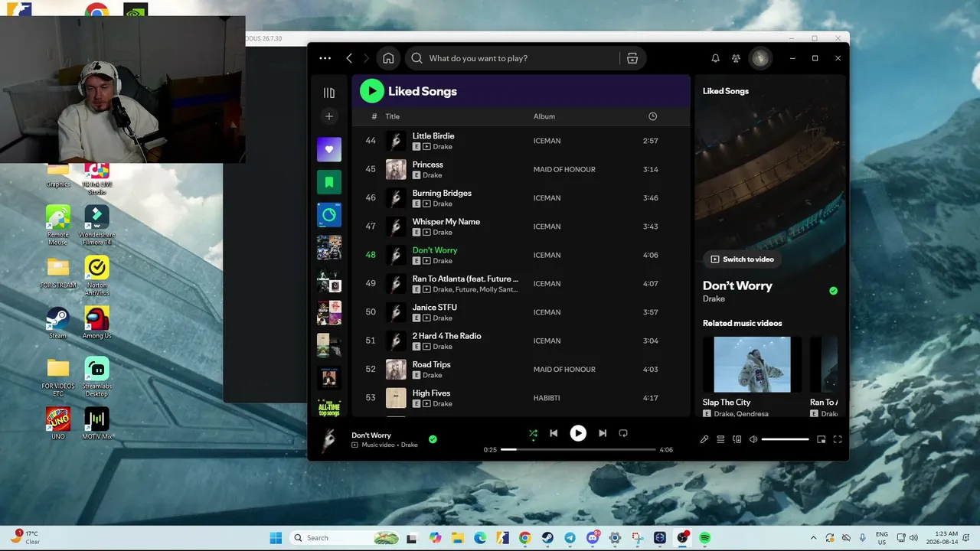Open HABIBTI album link
The width and height of the screenshot is (980, 551).
tap(547, 398)
